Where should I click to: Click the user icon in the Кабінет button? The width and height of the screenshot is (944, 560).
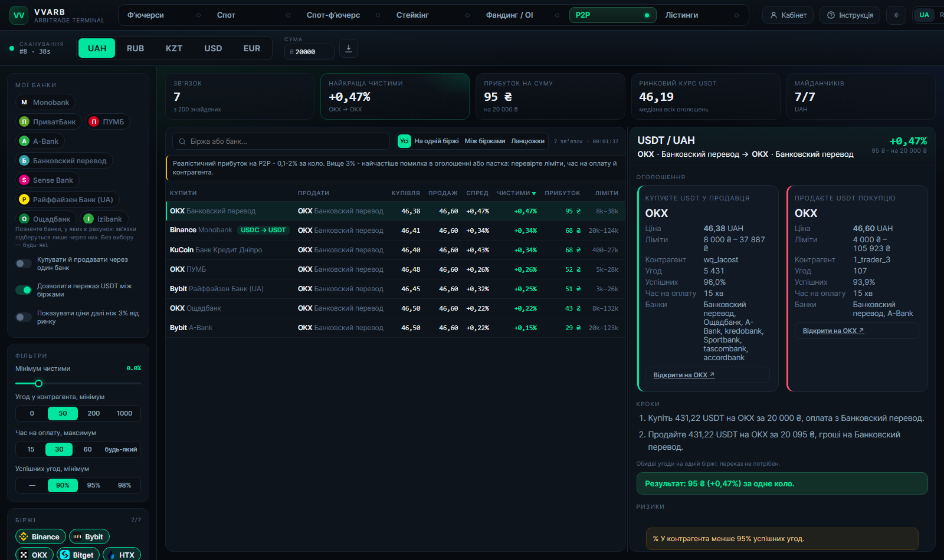(773, 15)
